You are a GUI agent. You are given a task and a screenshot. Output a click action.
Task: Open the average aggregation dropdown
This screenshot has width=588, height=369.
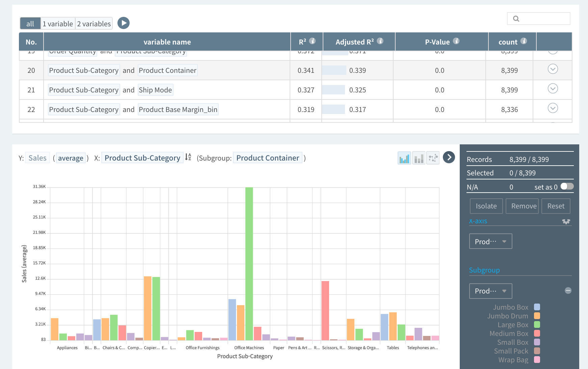[x=71, y=158]
